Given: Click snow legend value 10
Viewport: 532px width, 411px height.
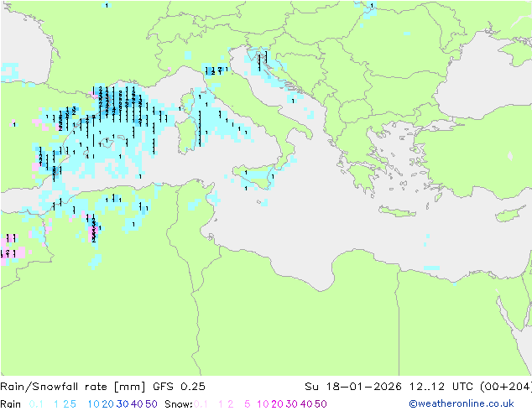Looking at the screenshot, I should point(263,404).
